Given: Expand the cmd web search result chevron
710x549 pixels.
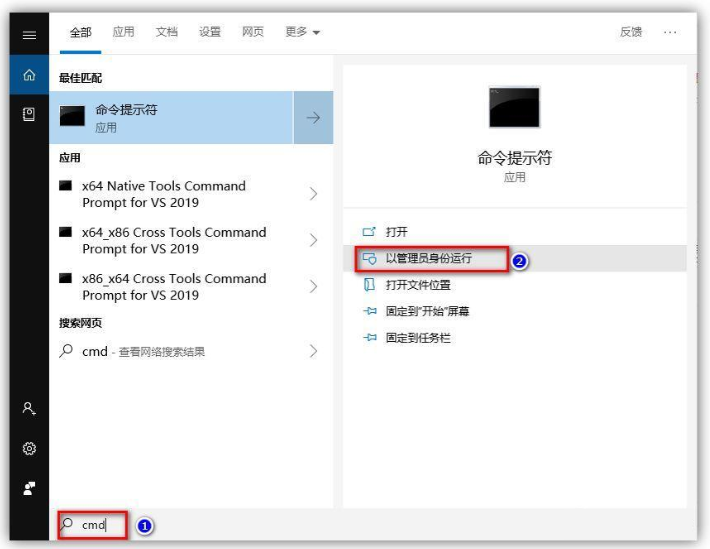Looking at the screenshot, I should (x=313, y=351).
